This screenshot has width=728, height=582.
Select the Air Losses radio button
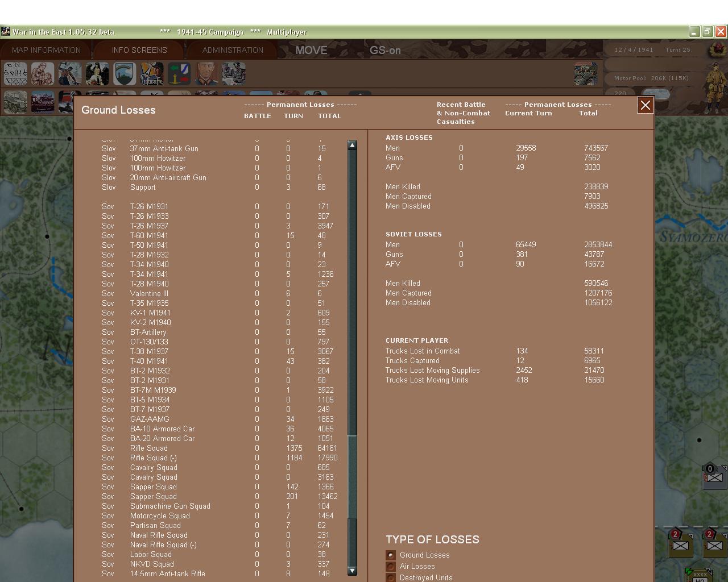[391, 567]
